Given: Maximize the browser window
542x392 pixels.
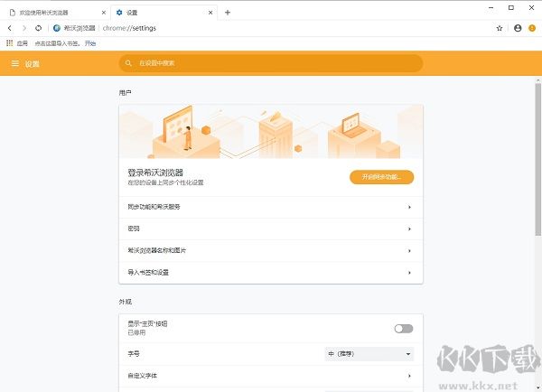Looking at the screenshot, I should click(x=511, y=7).
